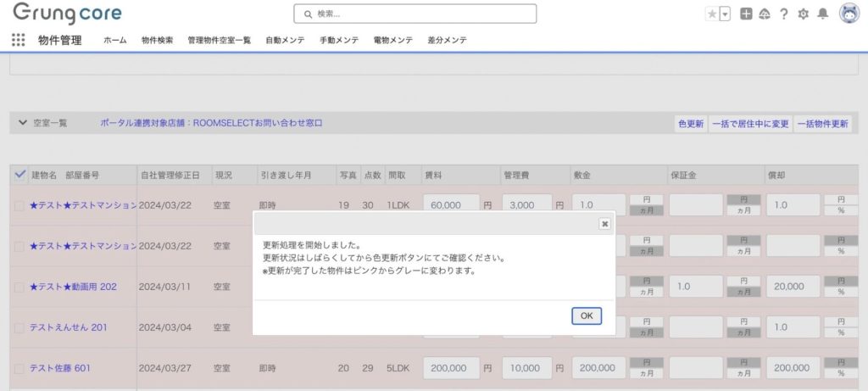Screen dimensions: 868x391
Task: Open the notifications bell
Action: coord(822,14)
